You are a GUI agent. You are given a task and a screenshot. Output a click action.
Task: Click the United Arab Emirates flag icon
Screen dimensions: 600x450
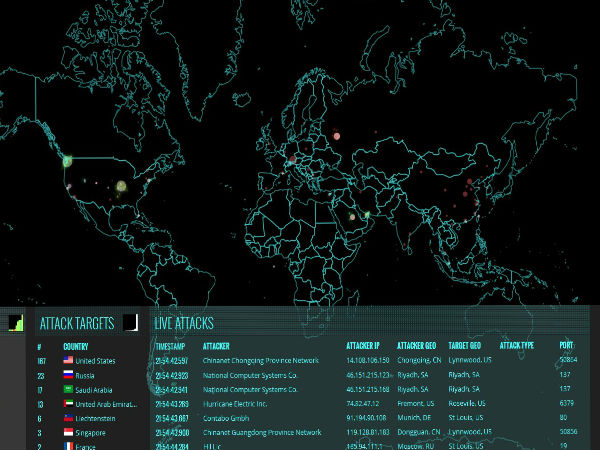pyautogui.click(x=68, y=404)
